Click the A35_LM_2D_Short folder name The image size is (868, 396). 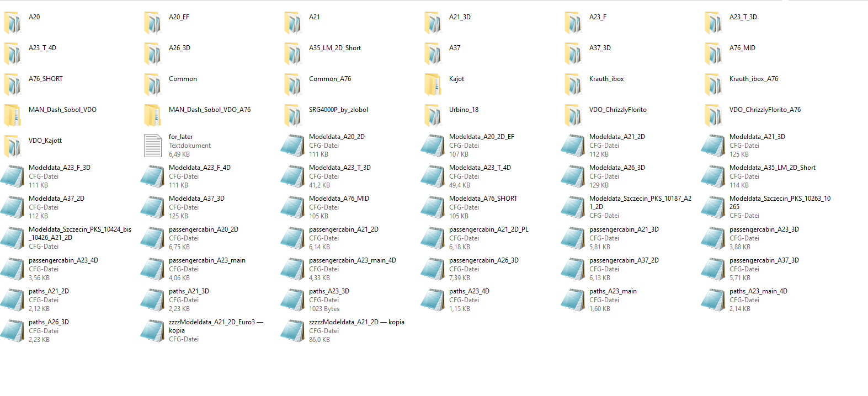click(334, 48)
